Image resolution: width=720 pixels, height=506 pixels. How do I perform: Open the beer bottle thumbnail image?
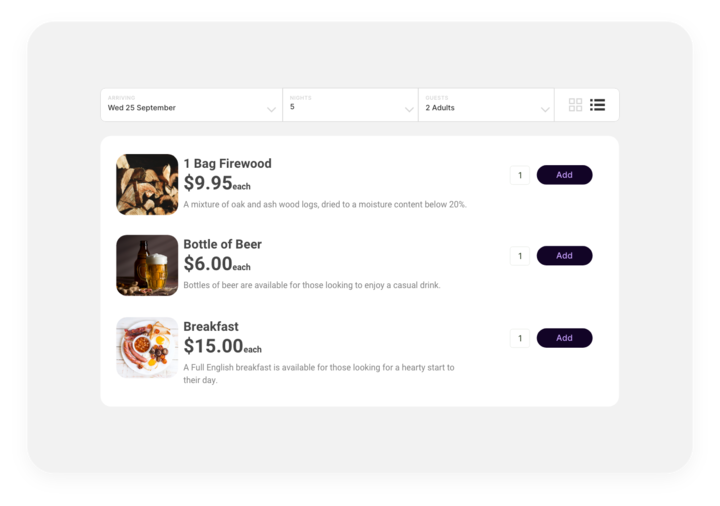click(147, 265)
